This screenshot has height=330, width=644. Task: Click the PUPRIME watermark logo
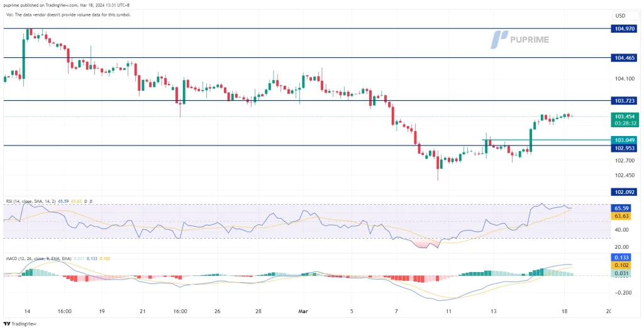[x=520, y=39]
